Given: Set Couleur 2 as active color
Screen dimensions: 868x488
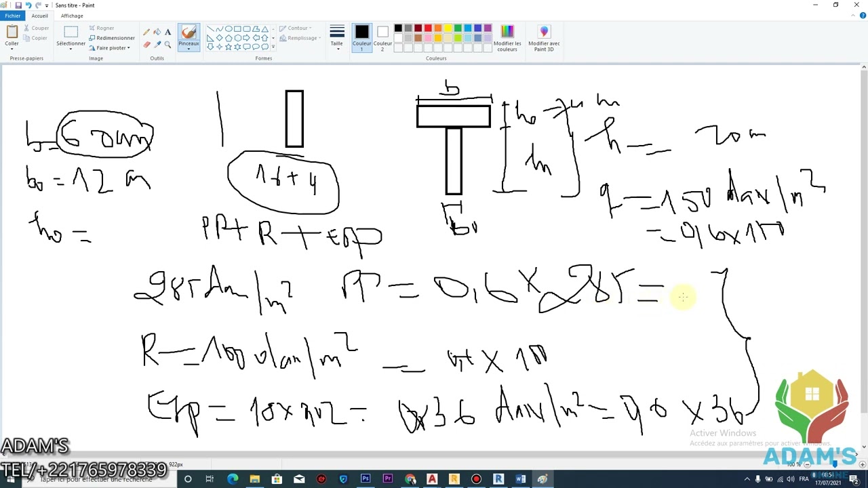Looking at the screenshot, I should (382, 38).
